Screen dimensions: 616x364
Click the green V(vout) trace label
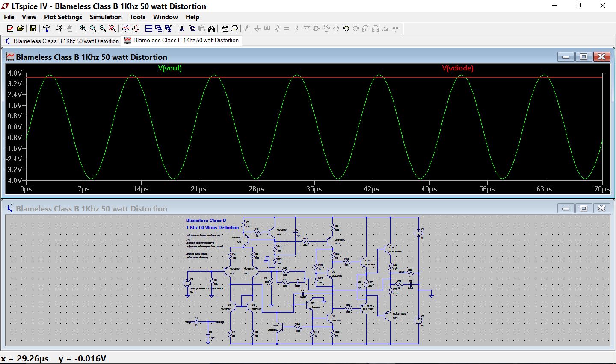pyautogui.click(x=170, y=68)
